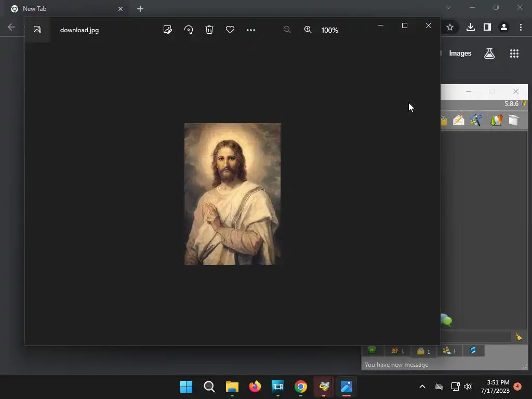Viewport: 532px width, 399px height.
Task: Open the Windows Start menu
Action: click(186, 387)
